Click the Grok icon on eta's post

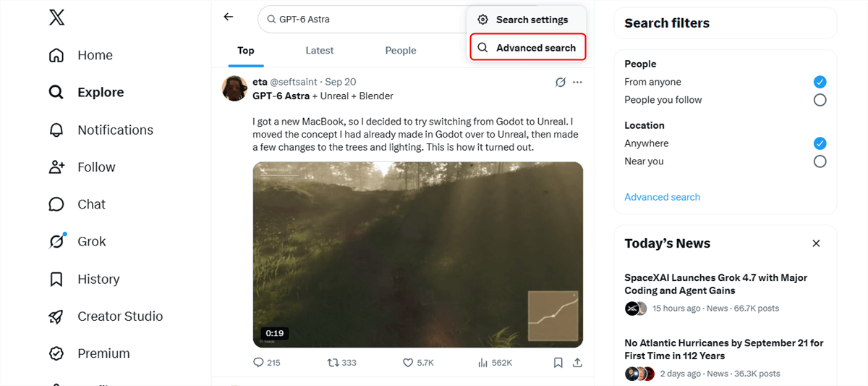[560, 83]
